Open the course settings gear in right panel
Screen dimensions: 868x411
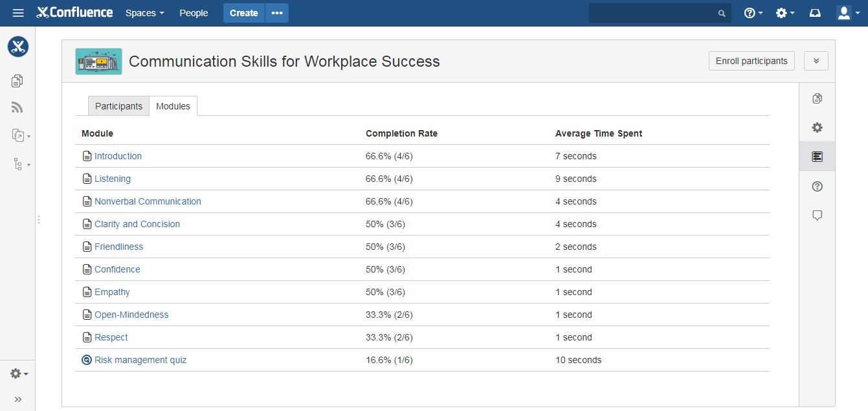(x=817, y=128)
